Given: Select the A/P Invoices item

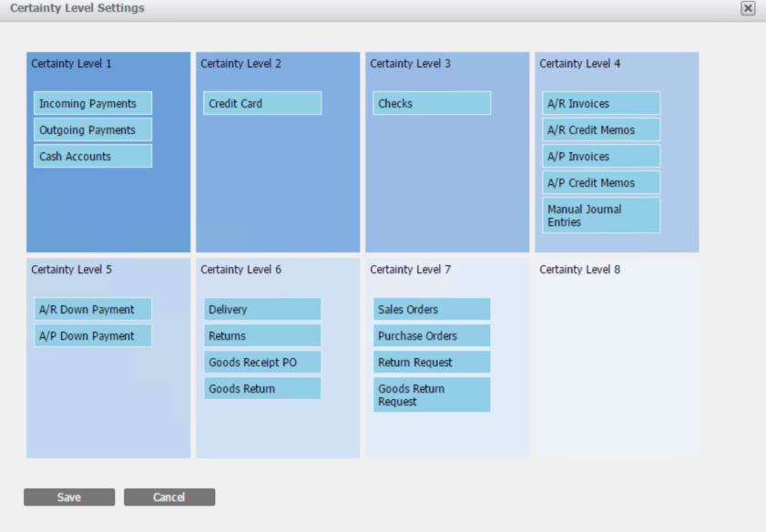Looking at the screenshot, I should pos(601,157).
